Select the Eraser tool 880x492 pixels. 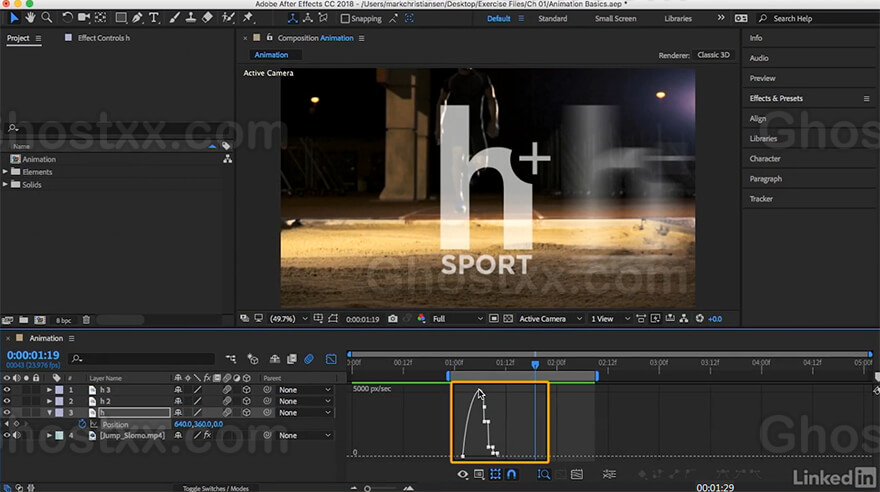(207, 18)
